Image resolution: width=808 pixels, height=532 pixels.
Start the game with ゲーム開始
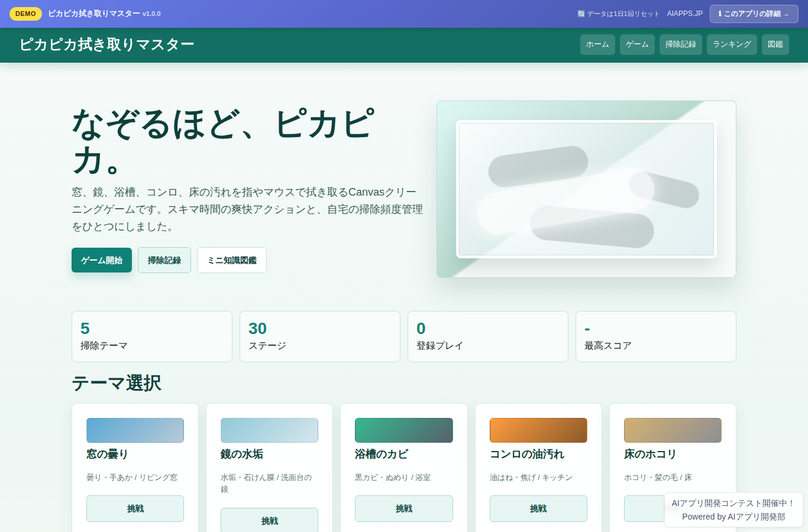tap(102, 260)
